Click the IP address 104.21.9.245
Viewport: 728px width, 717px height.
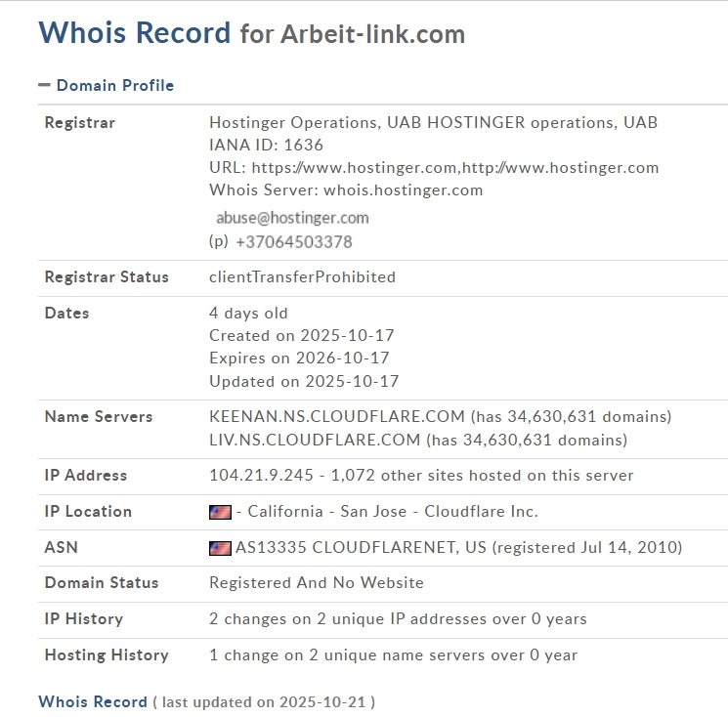click(261, 476)
